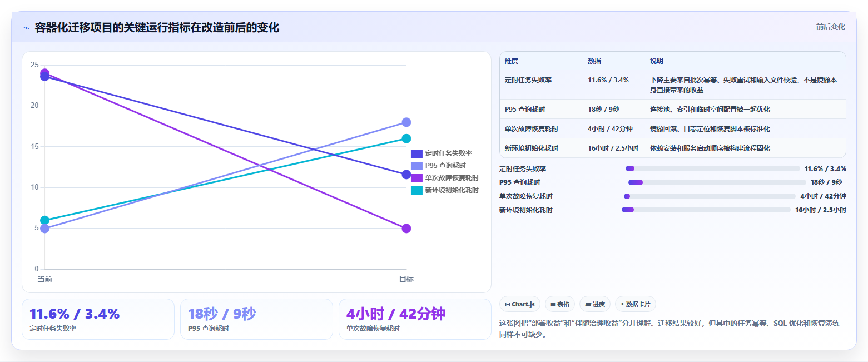
Task: Click the 当前 x-axis label
Action: click(44, 279)
